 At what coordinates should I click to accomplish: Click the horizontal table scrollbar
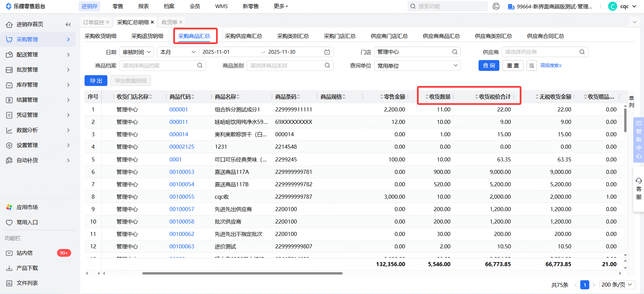tap(242, 273)
